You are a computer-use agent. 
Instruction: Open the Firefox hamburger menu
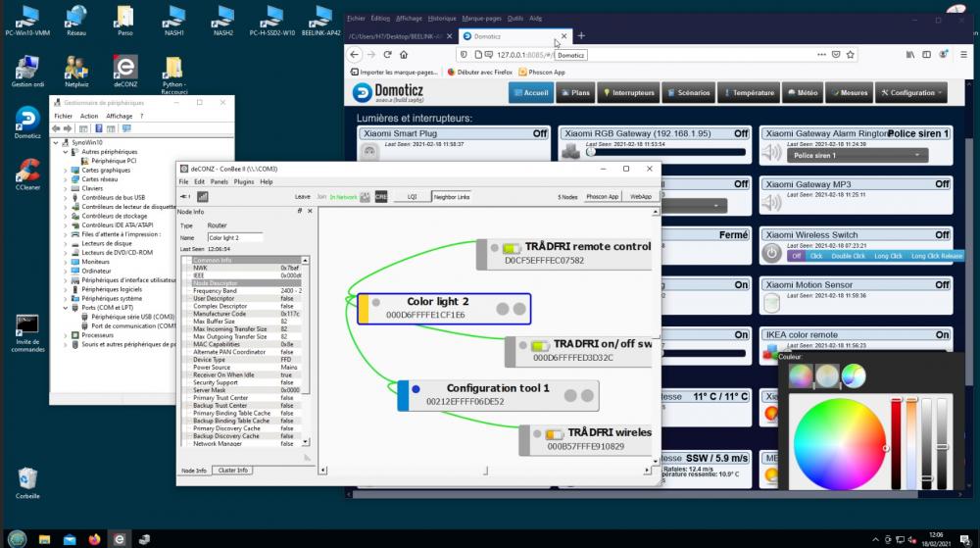tap(963, 54)
